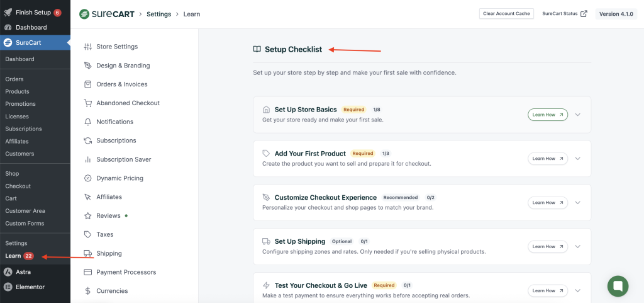Click the Clear Account Cache button

[506, 14]
